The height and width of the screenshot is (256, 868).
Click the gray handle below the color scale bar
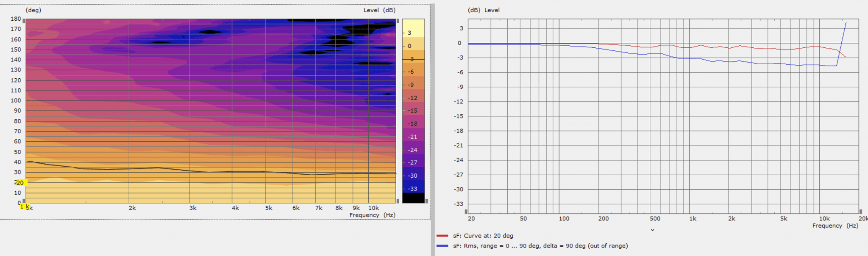[x=426, y=201]
